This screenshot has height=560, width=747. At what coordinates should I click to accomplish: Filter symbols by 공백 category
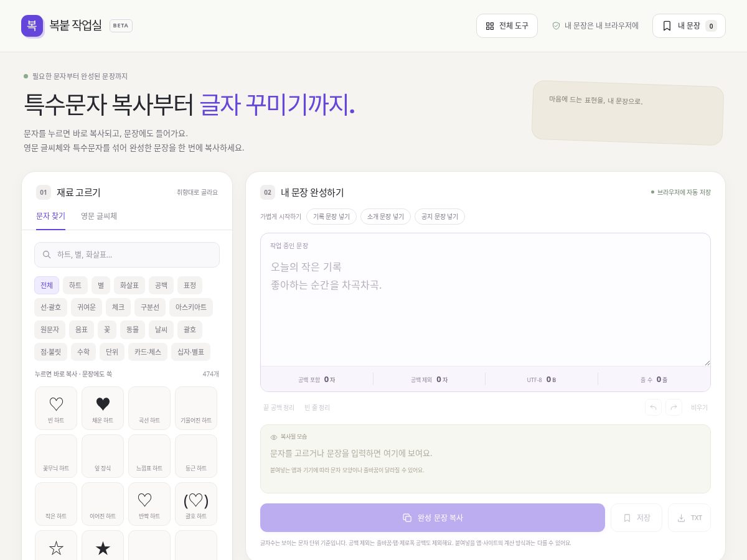161,285
